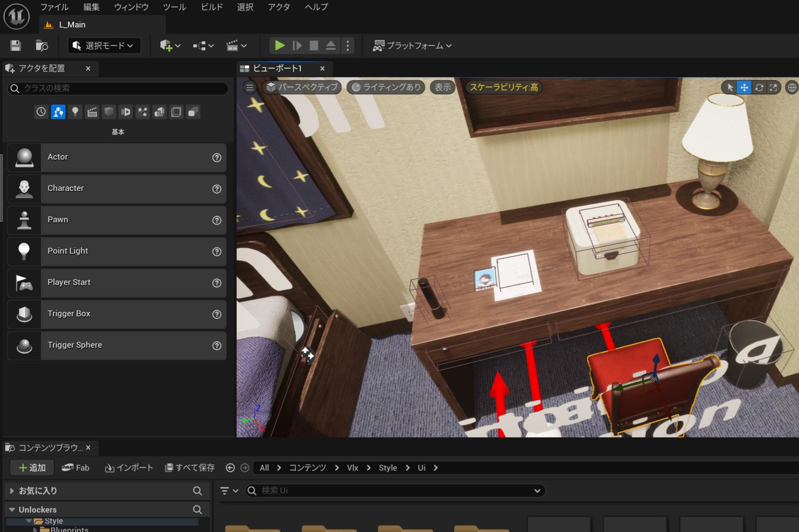The image size is (799, 532).
Task: Toggle the translate move gizmo
Action: coord(744,87)
